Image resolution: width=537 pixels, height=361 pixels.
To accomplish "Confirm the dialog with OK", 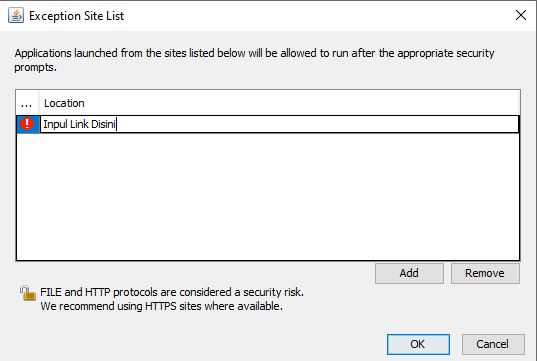I will click(418, 344).
